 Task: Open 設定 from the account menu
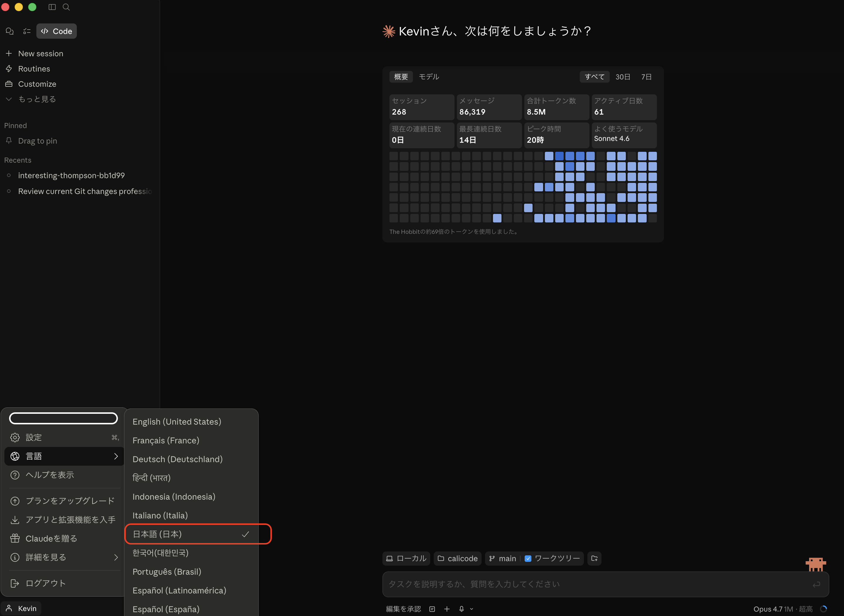[34, 437]
